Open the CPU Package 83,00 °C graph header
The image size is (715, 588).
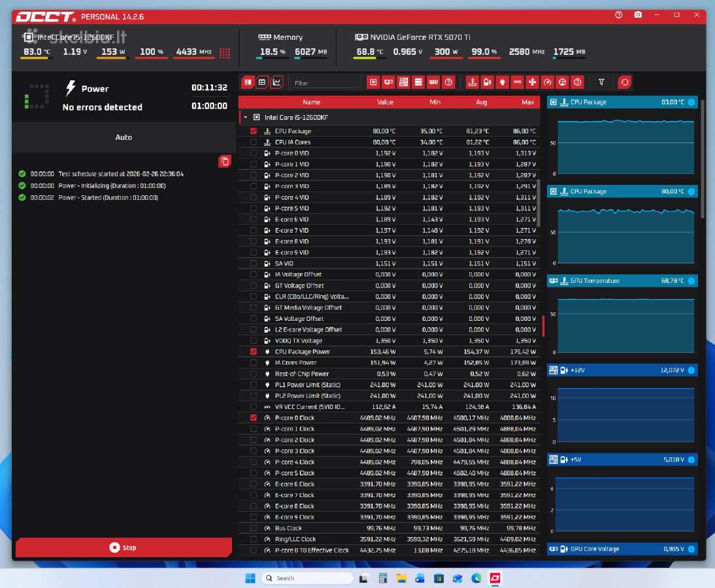point(622,102)
